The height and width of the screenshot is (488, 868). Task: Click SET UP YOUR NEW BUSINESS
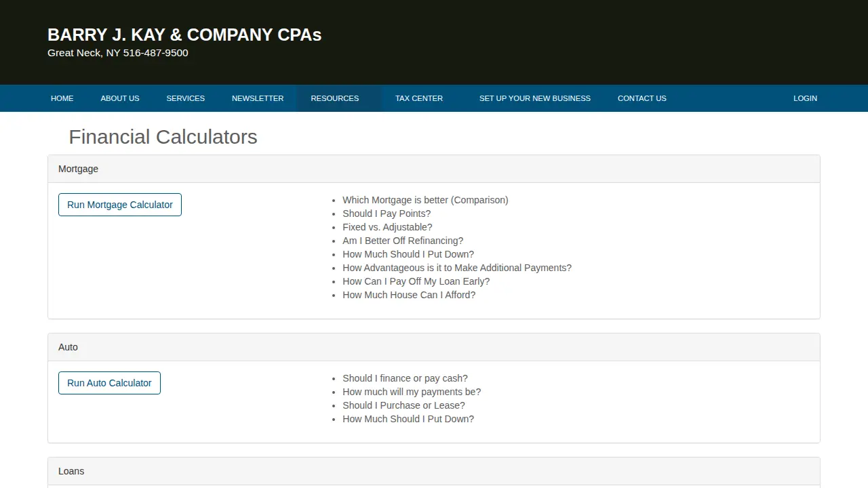(535, 98)
